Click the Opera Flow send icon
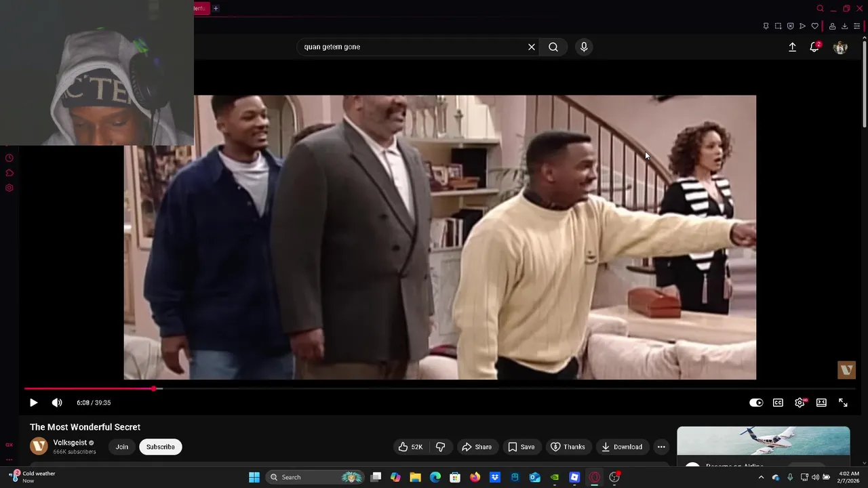 pyautogui.click(x=802, y=26)
